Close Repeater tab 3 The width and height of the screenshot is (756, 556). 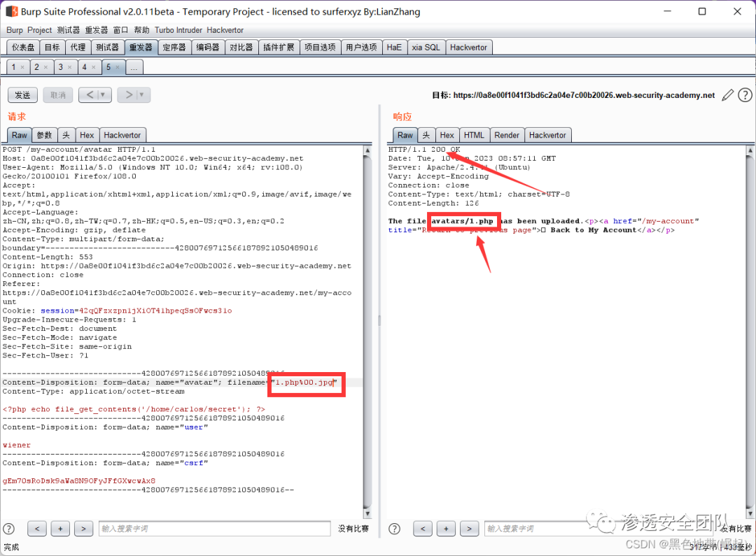click(x=69, y=67)
